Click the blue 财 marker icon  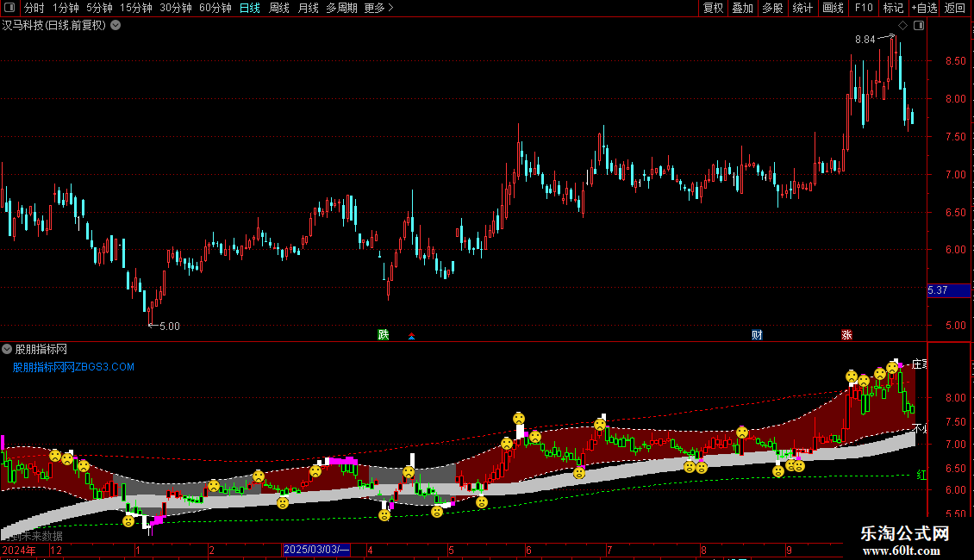click(x=757, y=334)
